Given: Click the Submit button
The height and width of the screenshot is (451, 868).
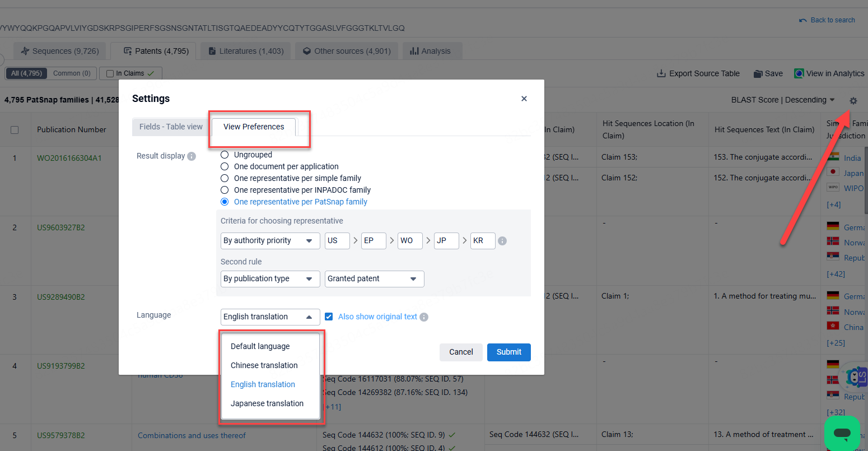Looking at the screenshot, I should (508, 352).
